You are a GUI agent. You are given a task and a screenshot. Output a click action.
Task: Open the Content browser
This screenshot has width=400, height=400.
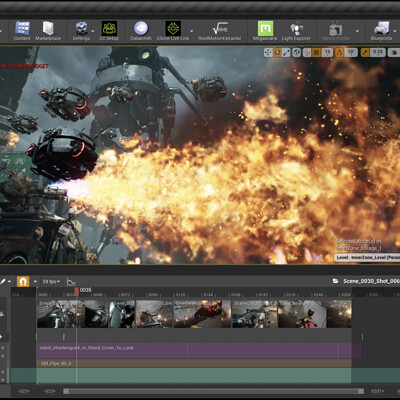pyautogui.click(x=22, y=31)
